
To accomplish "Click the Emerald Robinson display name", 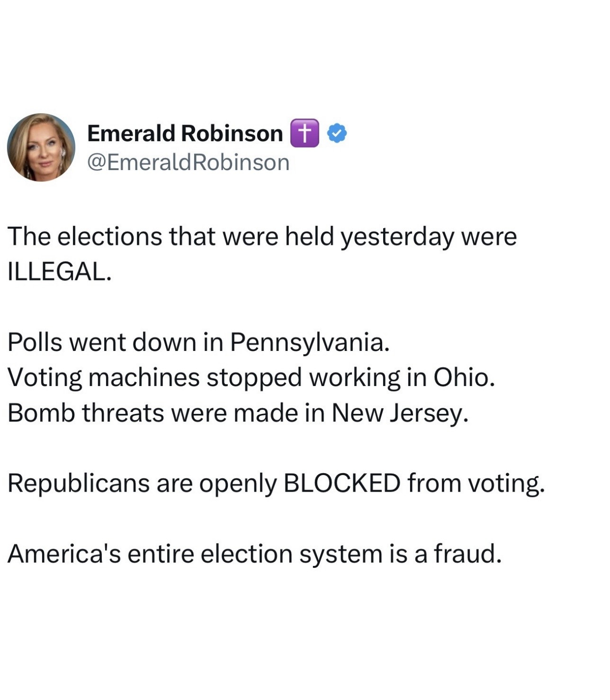I will click(x=185, y=133).
